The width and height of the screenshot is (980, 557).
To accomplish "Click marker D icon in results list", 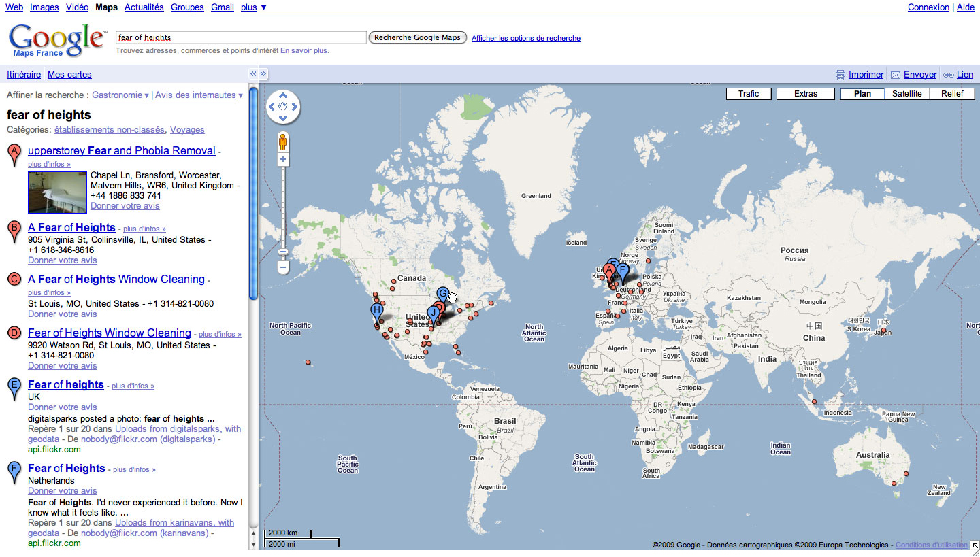I will pos(14,333).
